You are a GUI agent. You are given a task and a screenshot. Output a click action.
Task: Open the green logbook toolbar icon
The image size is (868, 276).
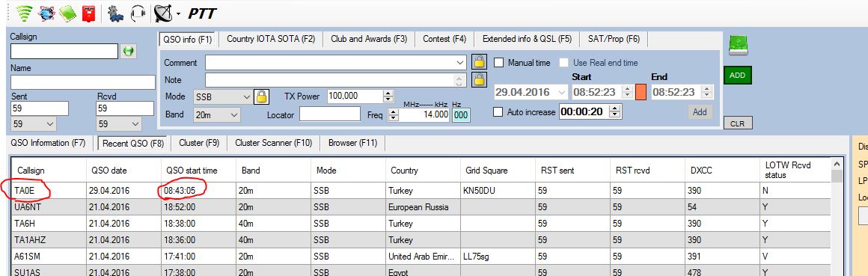point(67,13)
